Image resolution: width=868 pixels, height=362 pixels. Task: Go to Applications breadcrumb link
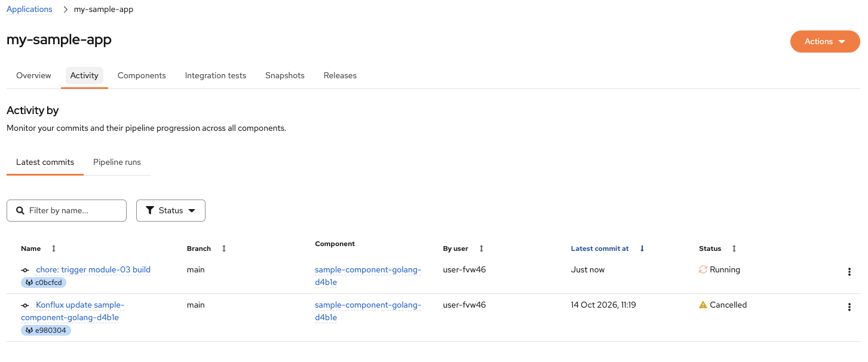29,10
